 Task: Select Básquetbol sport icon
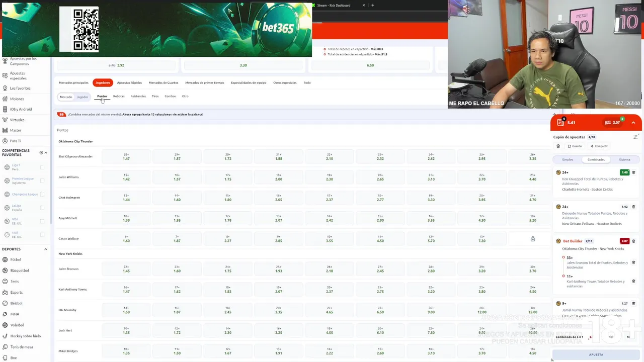(x=5, y=270)
